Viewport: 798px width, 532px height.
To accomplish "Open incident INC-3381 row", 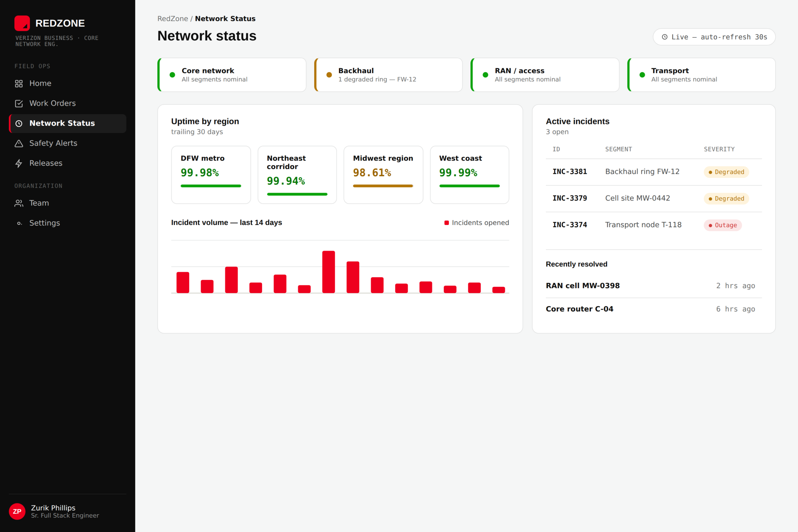I will (654, 172).
